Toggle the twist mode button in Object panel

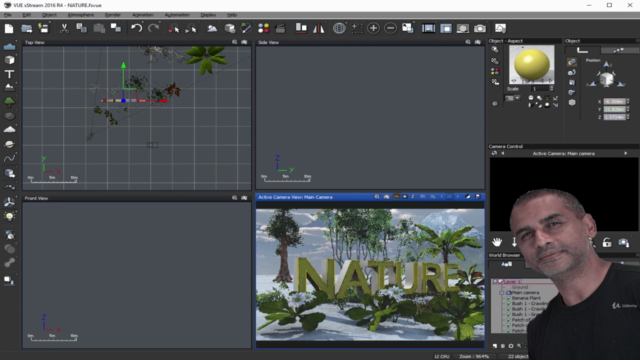[572, 93]
